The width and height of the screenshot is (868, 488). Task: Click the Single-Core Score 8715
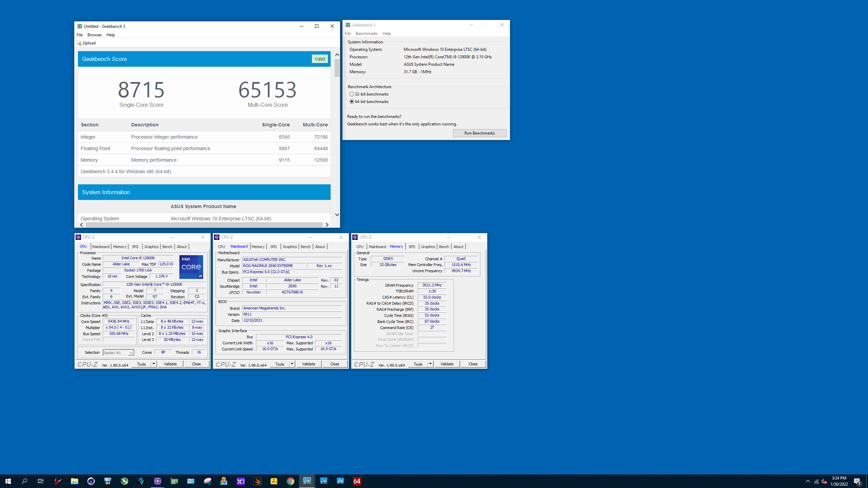click(x=141, y=90)
